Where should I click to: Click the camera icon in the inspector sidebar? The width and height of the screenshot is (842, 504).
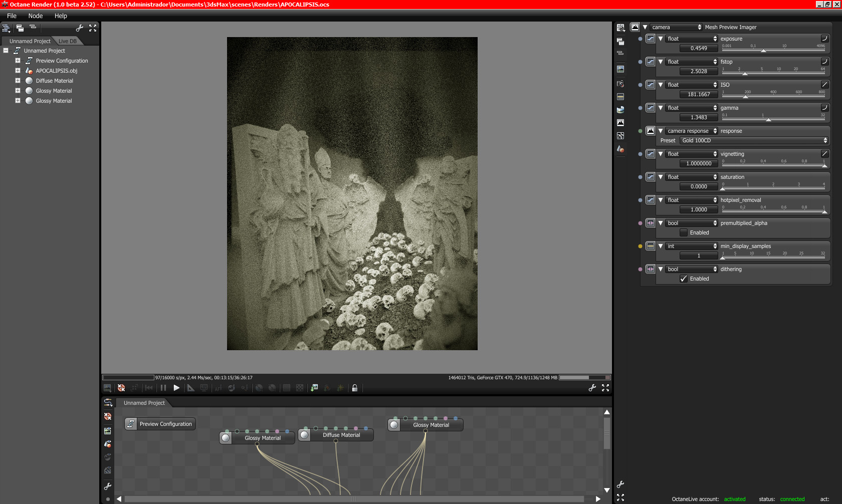620,84
